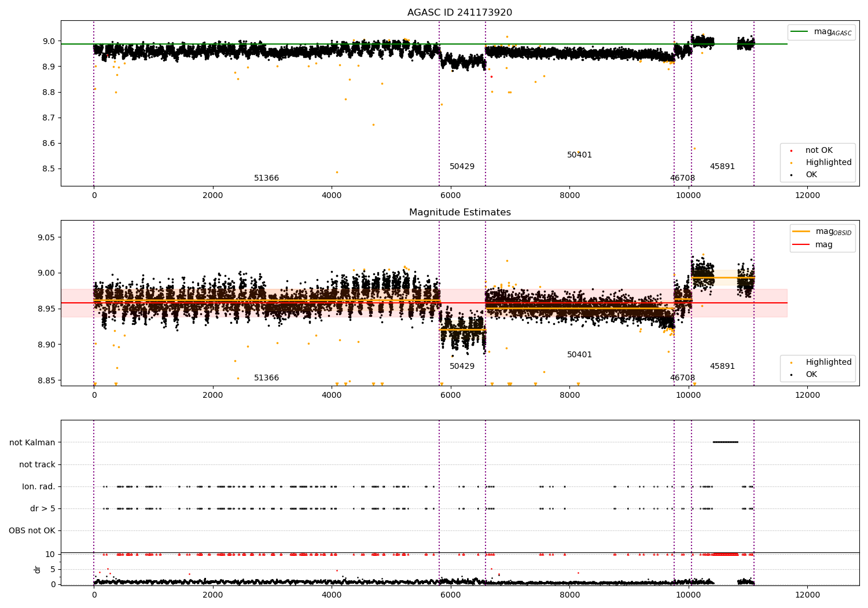Click the 10 tick label on the dr axis
Image resolution: width=868 pixels, height=608 pixels.
[x=51, y=554]
